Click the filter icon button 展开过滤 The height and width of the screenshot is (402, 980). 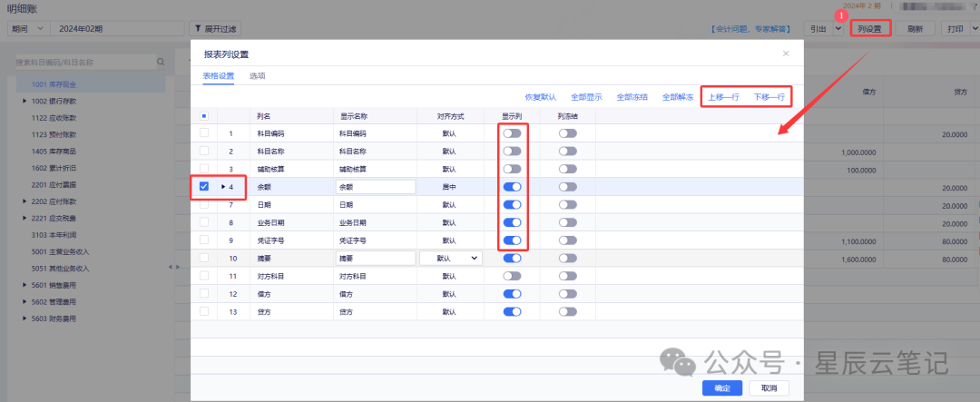click(215, 29)
